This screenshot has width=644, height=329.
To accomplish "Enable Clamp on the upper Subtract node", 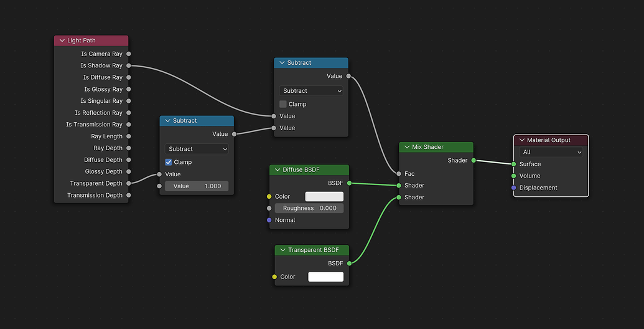I will 283,104.
